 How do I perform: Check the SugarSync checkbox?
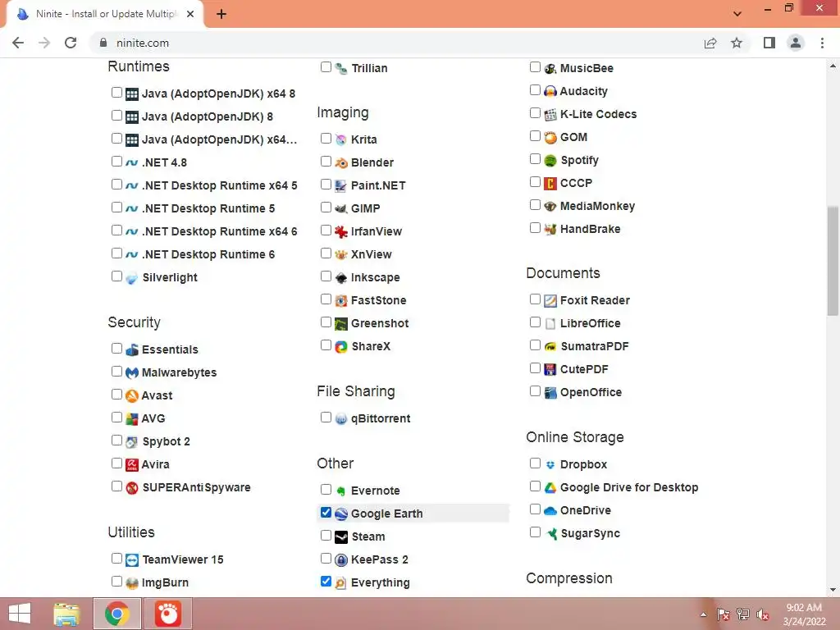pyautogui.click(x=535, y=532)
